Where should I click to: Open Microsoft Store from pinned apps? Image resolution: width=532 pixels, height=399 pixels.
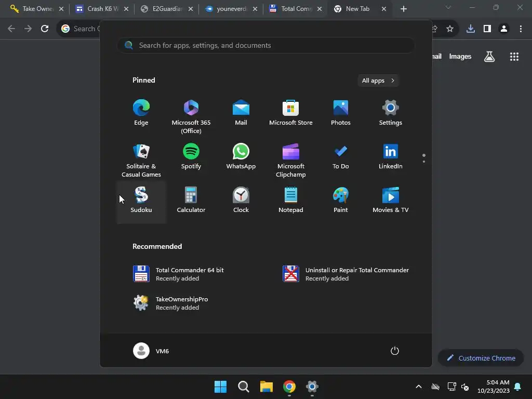[x=291, y=113]
